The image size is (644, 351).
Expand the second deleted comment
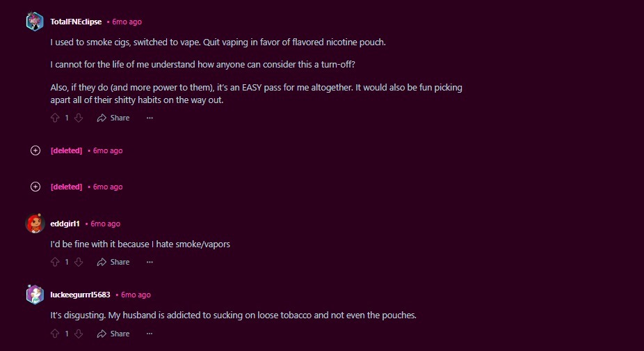pos(35,187)
